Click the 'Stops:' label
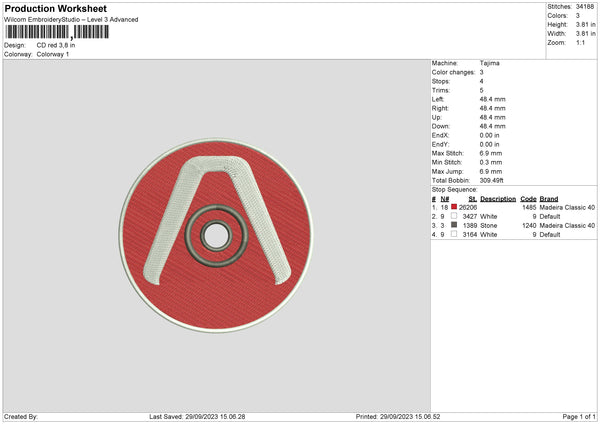Viewport: 600px width, 424px height. click(x=441, y=82)
